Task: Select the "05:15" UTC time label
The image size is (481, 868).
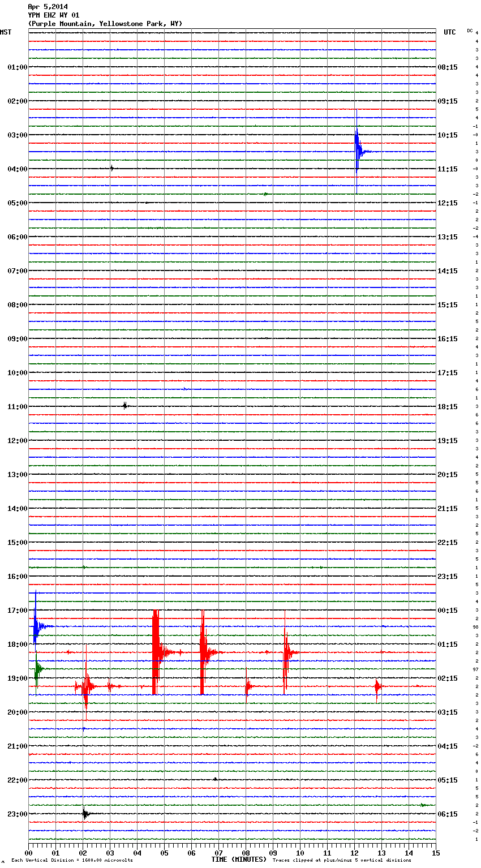Action: coord(448,780)
